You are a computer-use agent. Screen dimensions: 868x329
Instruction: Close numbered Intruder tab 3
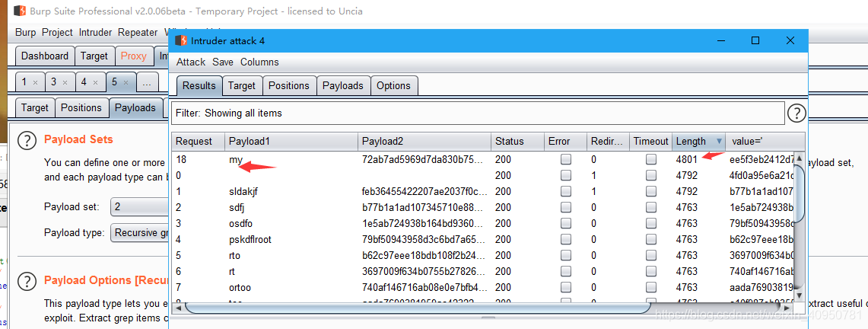65,82
